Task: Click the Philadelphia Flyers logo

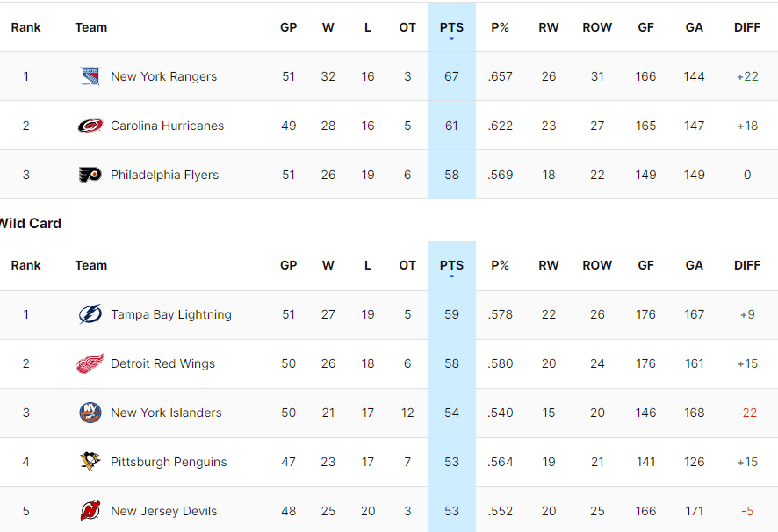Action: click(90, 175)
